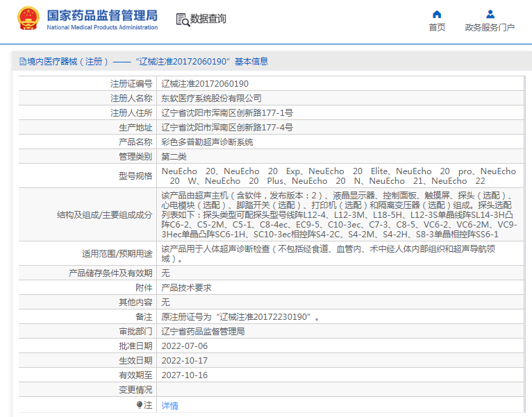Select the registration number 辽械注准20172060190 value
Viewport: 532px width, 417px height.
(x=205, y=84)
